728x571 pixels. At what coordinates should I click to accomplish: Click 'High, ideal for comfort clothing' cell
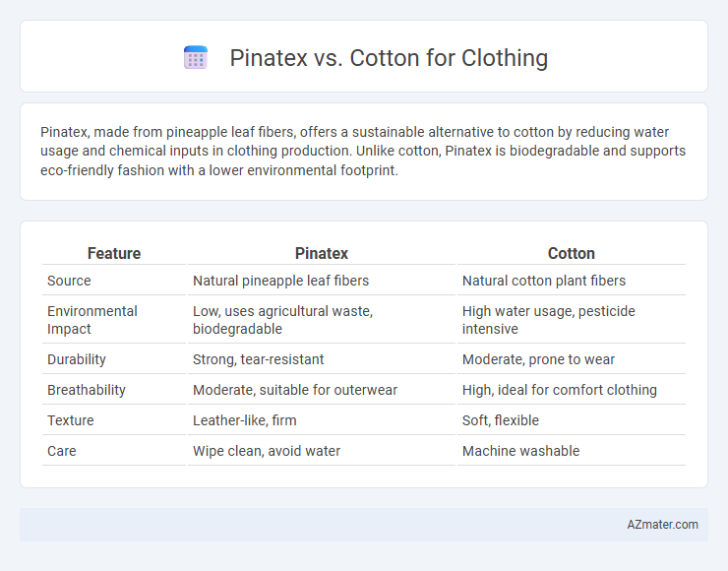point(571,390)
